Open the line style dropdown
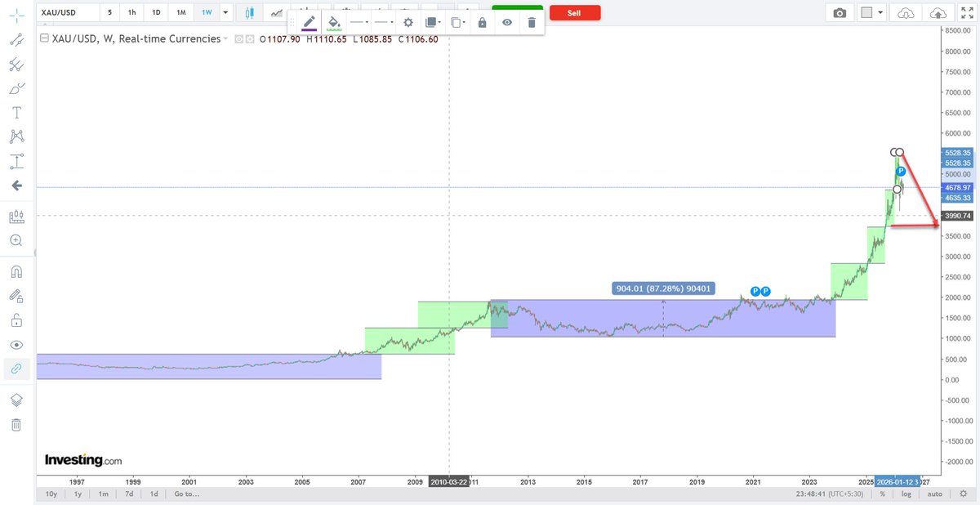980x505 pixels. [x=359, y=23]
